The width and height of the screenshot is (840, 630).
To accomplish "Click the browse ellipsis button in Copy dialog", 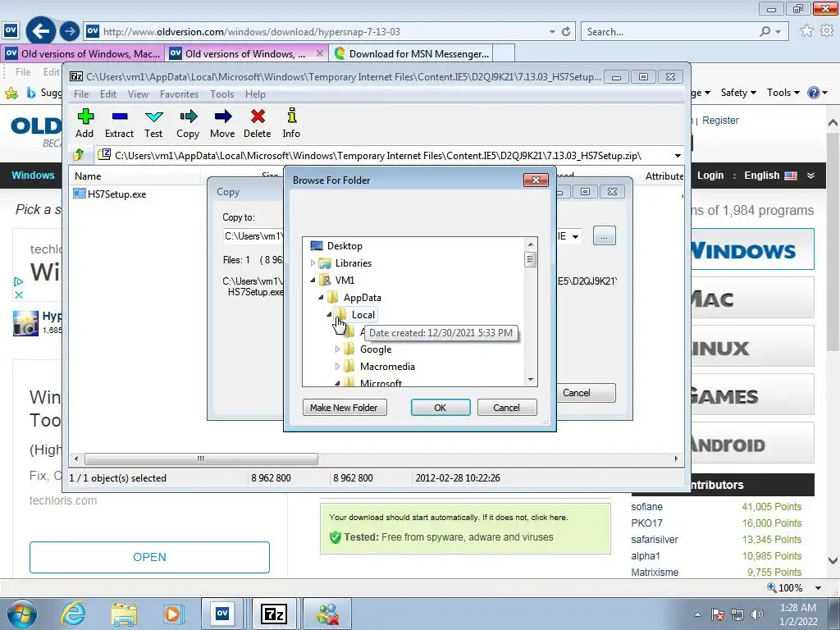I will coord(605,236).
